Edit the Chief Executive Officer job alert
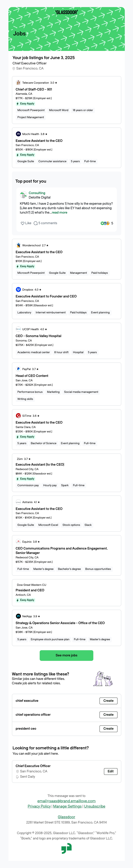 (110, 771)
